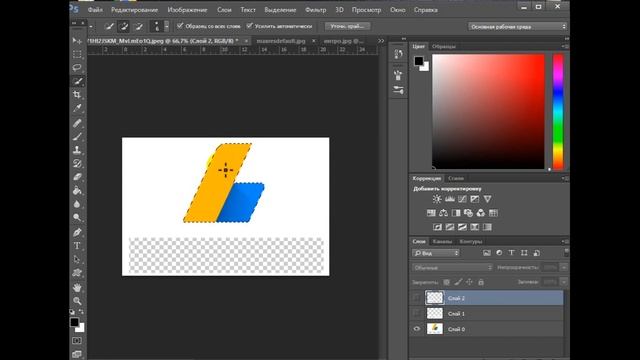Select the History Brush tool
This screenshot has width=640, height=360.
77,164
